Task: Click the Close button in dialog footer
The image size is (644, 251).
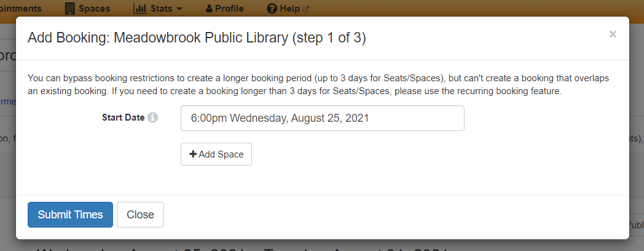Action: tap(141, 214)
